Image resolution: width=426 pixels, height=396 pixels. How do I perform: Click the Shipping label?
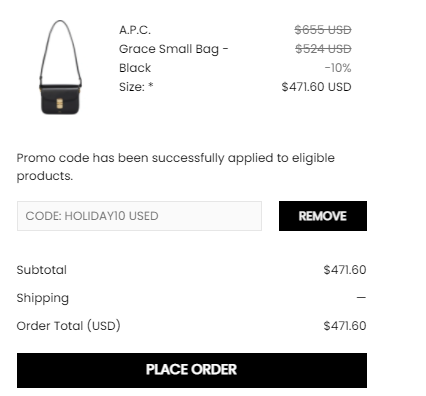43,298
